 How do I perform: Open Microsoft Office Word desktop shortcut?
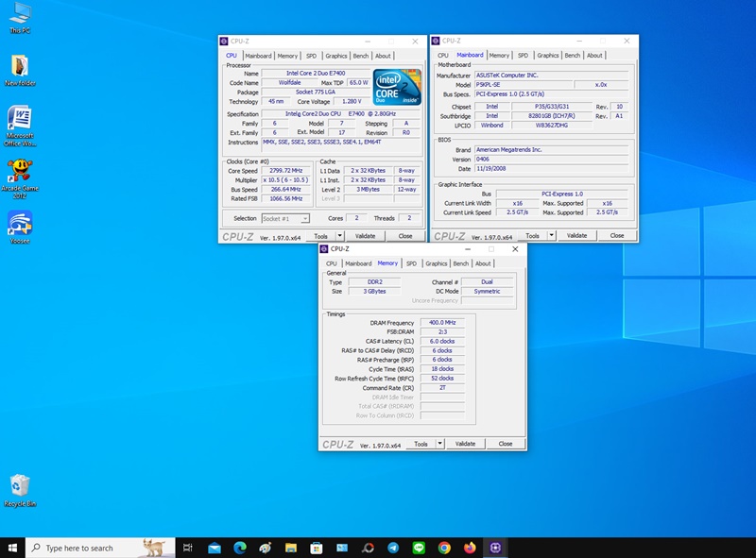coord(20,126)
